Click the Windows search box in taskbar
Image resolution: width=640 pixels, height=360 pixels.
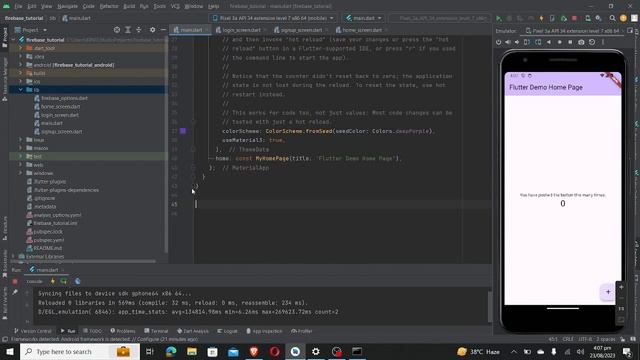pyautogui.click(x=80, y=351)
